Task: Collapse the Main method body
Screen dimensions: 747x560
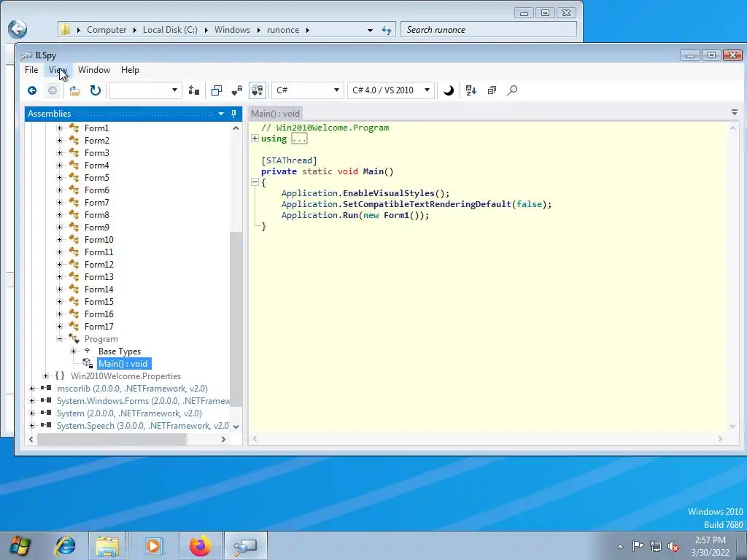Action: (x=255, y=182)
